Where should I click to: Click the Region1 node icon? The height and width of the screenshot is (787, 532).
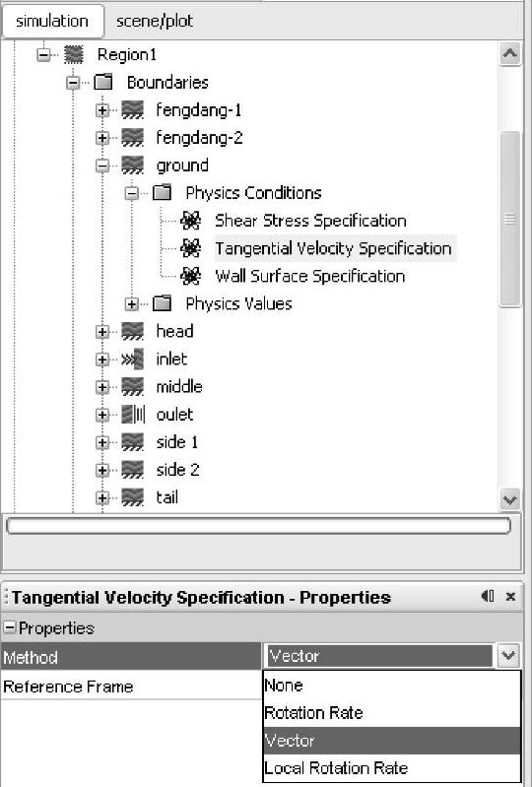tap(74, 54)
